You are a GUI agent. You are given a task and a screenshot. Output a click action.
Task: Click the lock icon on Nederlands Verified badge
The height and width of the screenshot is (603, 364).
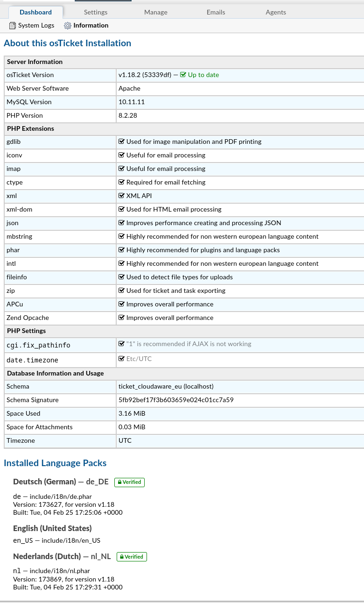122,557
